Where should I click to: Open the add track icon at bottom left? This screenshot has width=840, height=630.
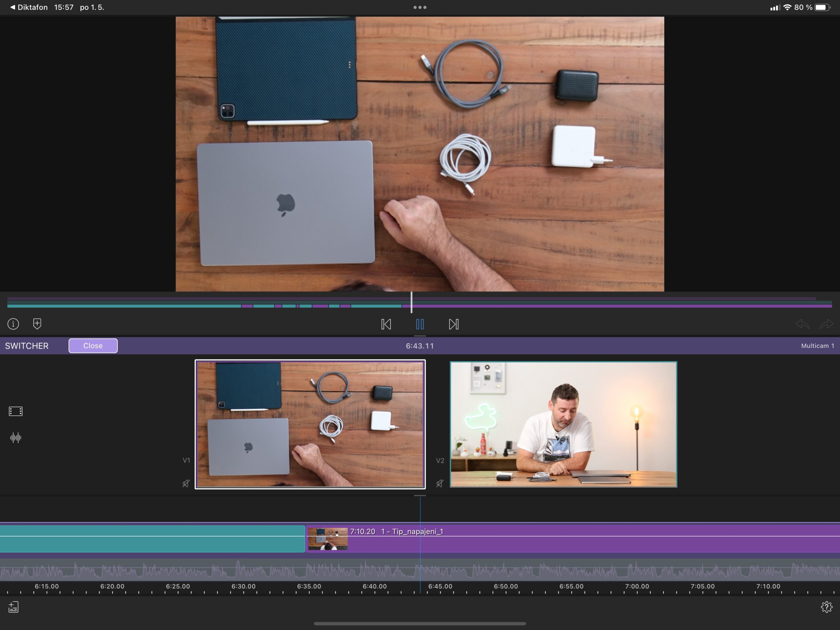14,607
